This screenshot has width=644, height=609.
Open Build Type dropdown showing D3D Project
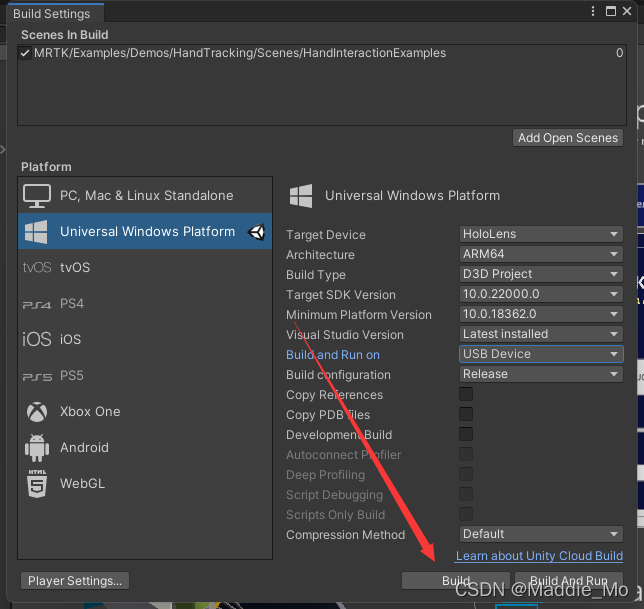(541, 274)
